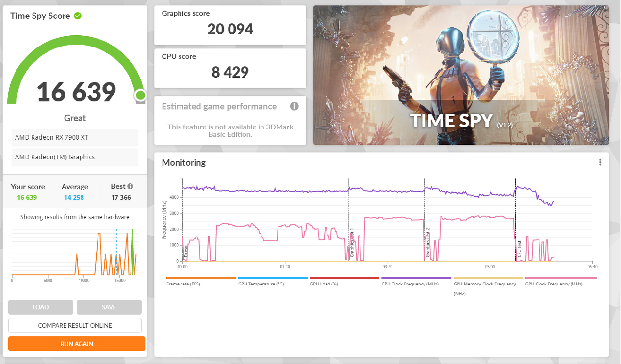The image size is (621, 364).
Task: Toggle GPU Load (%) legend swatch
Action: [x=344, y=278]
